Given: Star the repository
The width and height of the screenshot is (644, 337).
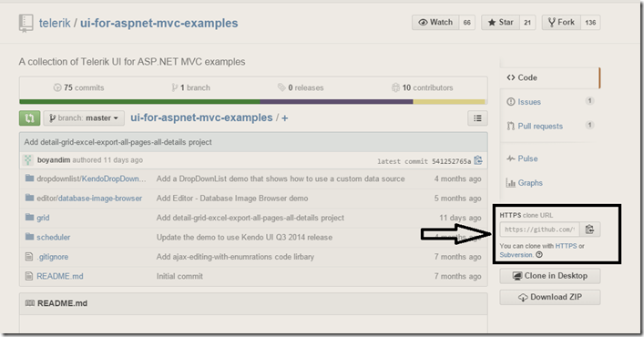Looking at the screenshot, I should [x=501, y=23].
